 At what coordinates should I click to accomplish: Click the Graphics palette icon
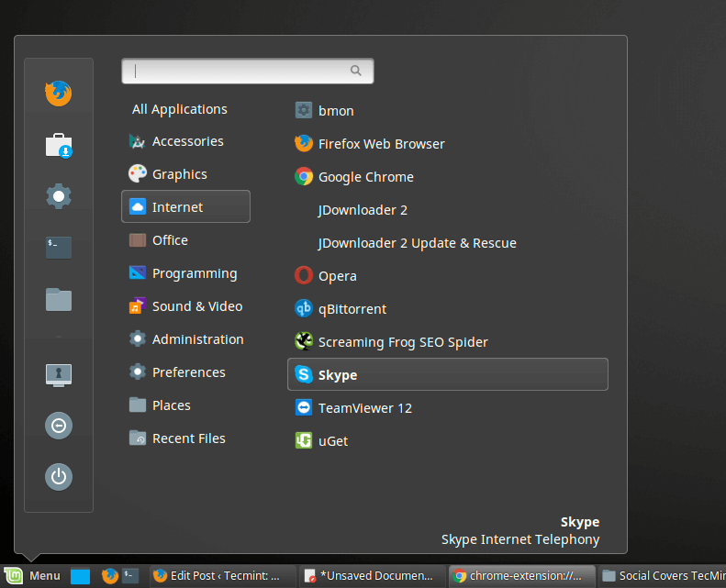tap(138, 173)
